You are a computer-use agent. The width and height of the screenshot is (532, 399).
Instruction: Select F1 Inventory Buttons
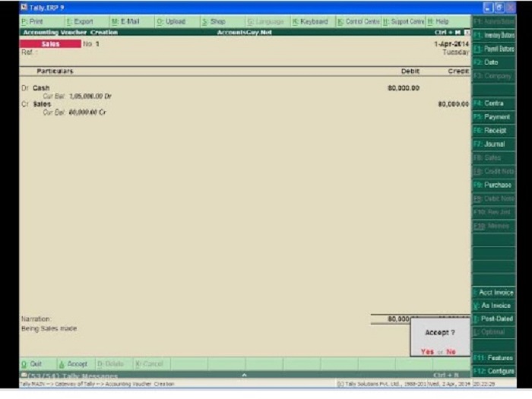click(x=494, y=35)
